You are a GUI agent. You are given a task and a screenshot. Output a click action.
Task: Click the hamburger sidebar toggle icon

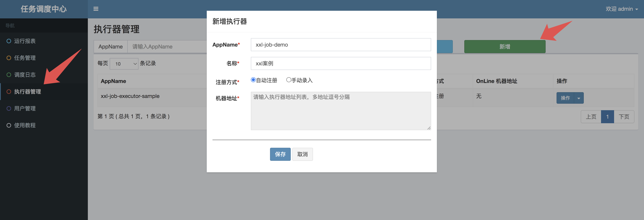[96, 9]
